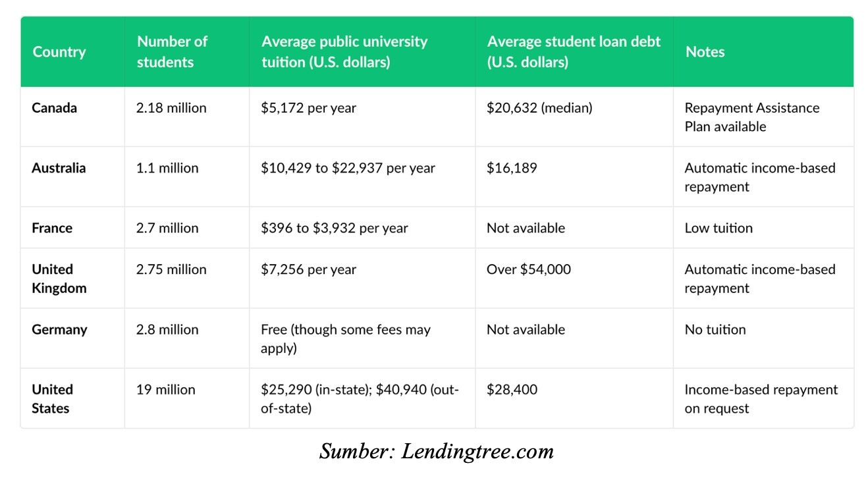Select the United States cell
The width and height of the screenshot is (868, 482).
[52, 398]
